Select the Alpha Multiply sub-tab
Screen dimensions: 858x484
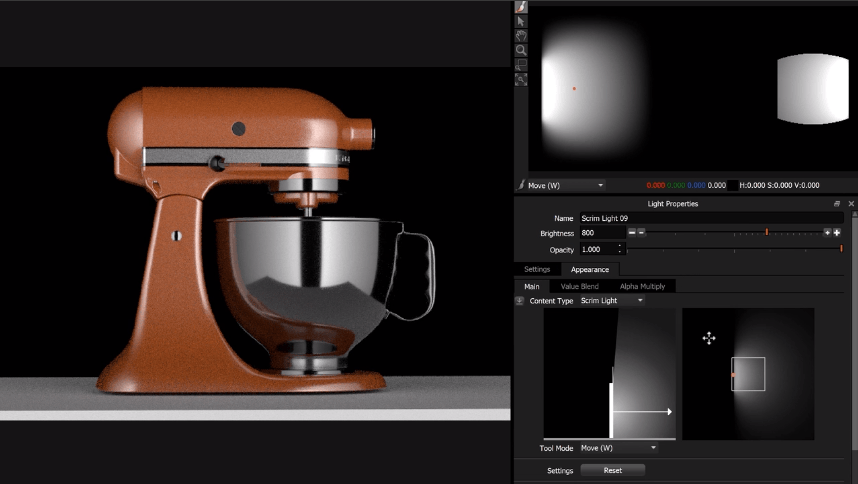(642, 286)
